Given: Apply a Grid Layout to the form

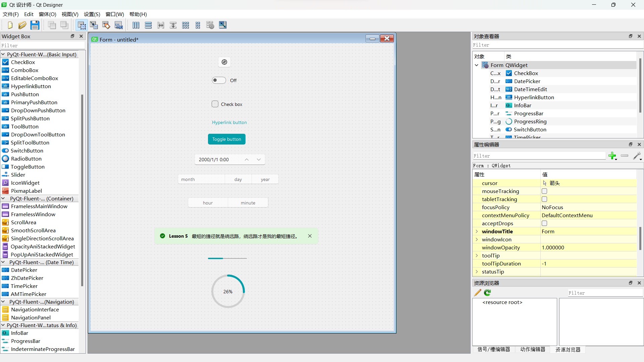Looking at the screenshot, I should click(185, 25).
